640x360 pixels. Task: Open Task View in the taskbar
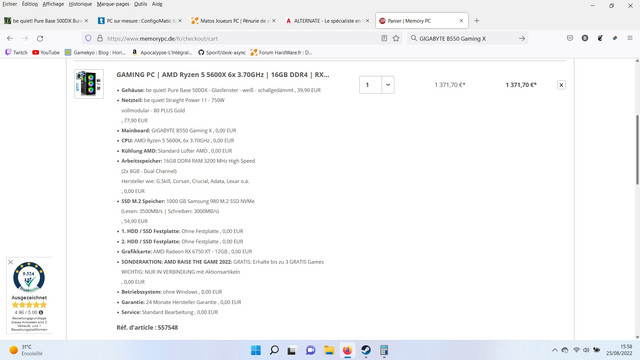(x=292, y=350)
